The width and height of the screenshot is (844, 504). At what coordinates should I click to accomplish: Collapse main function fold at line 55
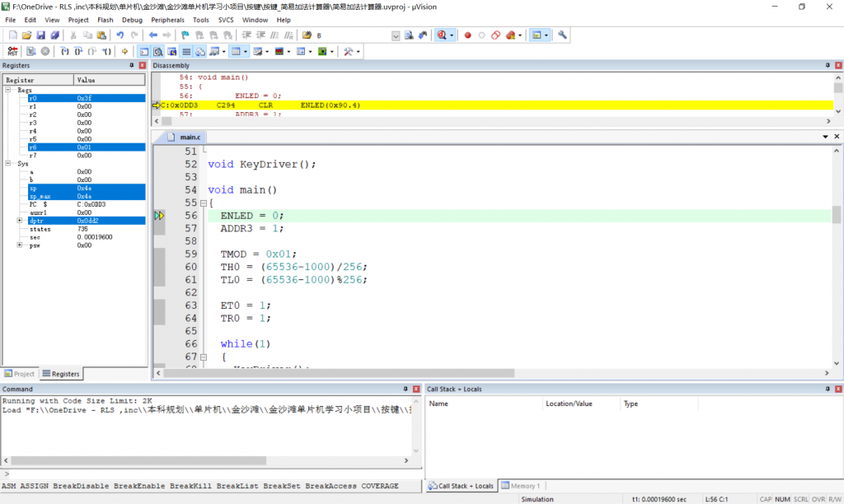click(204, 203)
